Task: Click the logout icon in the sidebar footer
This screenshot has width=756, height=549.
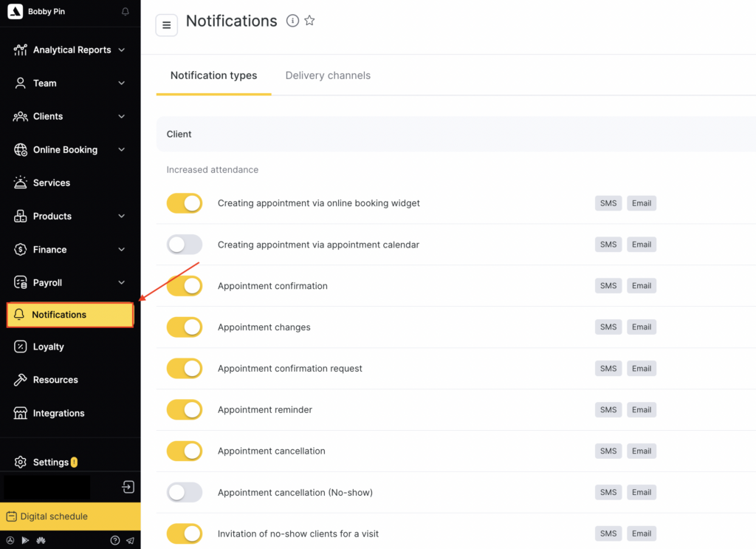Action: coord(128,487)
